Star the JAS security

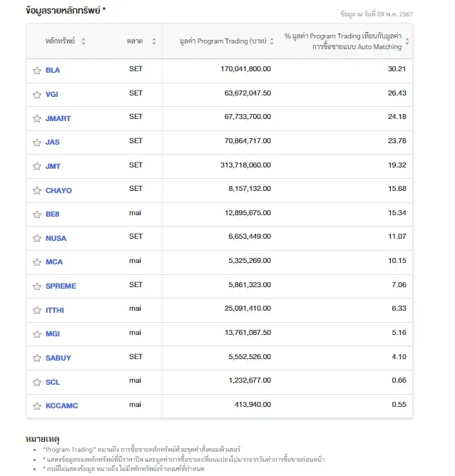[x=37, y=143]
